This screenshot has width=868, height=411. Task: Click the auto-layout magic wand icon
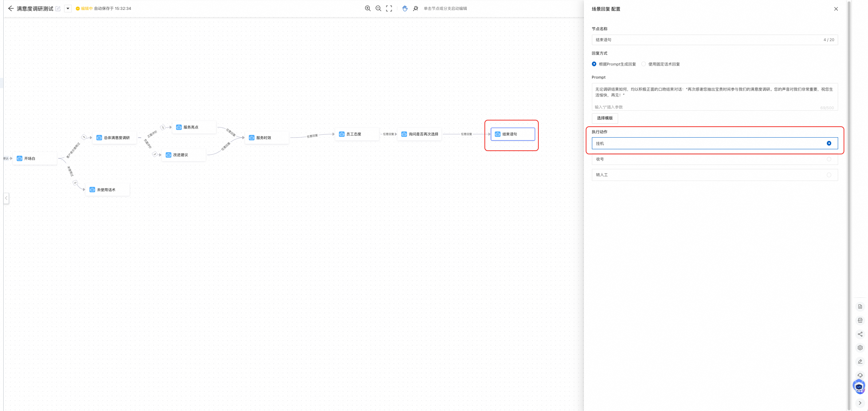[416, 8]
